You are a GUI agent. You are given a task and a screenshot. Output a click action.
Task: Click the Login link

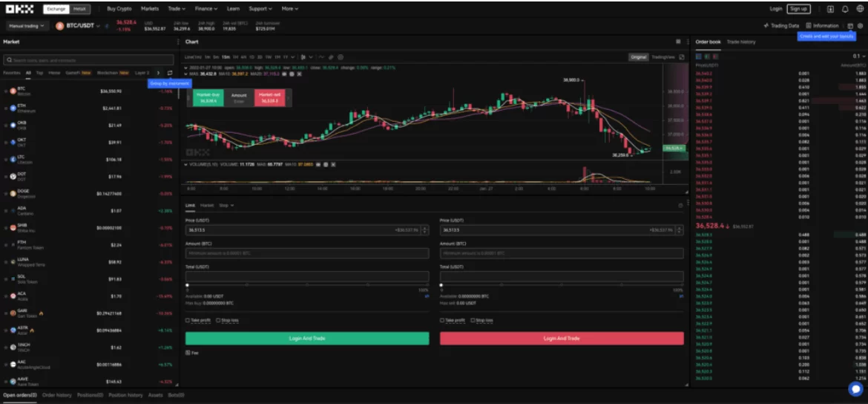(x=775, y=9)
